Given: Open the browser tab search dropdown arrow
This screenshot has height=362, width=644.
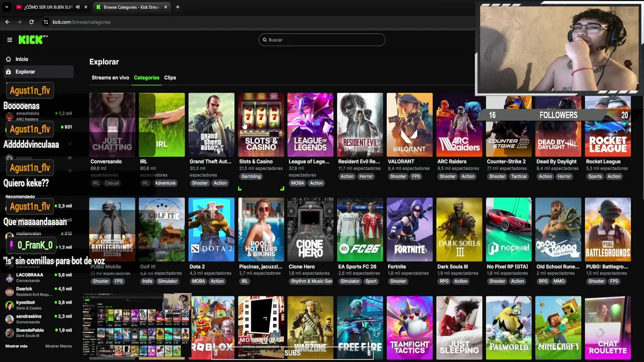Looking at the screenshot, I should tap(7, 7).
